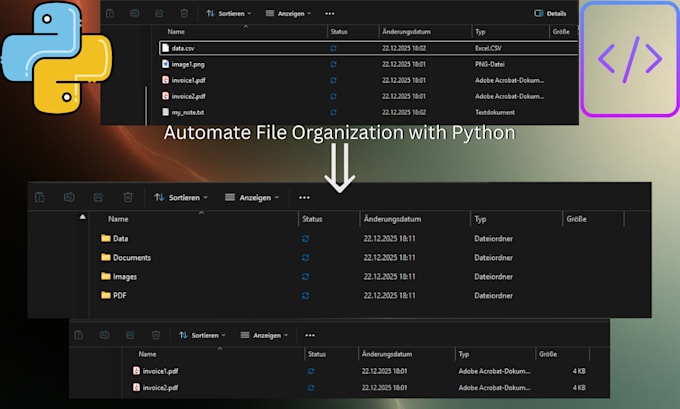
Task: Click the file icon beside image1.png
Action: 165,64
